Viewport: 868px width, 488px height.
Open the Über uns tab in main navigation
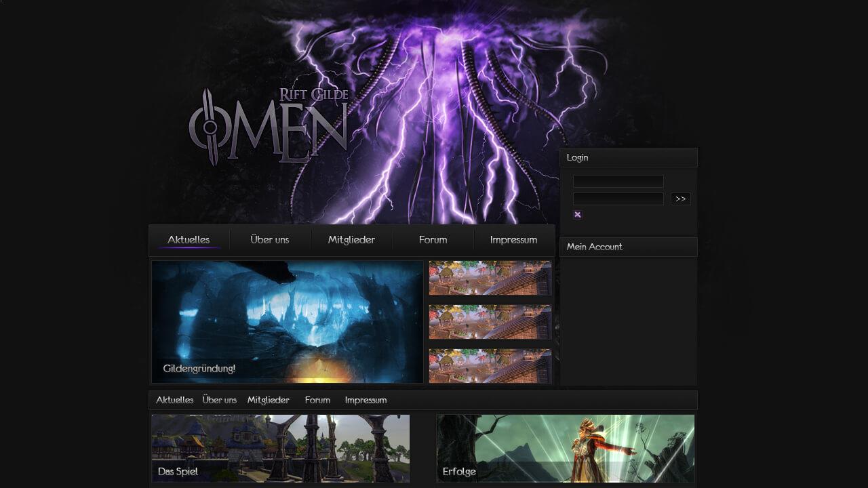click(x=270, y=240)
